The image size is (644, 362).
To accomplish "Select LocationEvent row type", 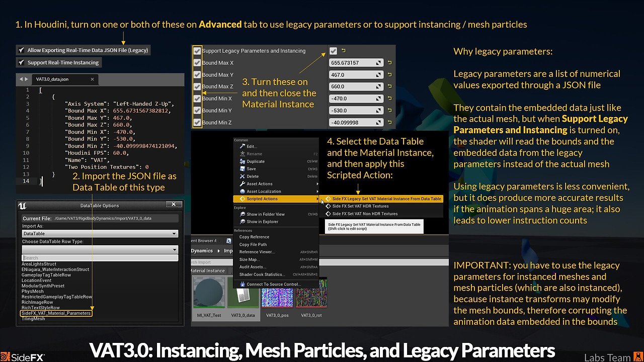I will [x=36, y=281].
